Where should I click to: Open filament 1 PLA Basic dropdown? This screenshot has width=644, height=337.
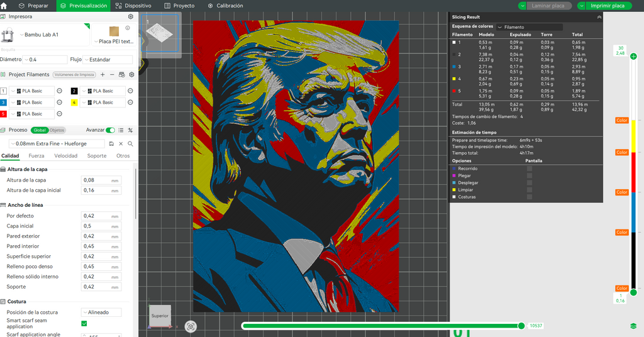(x=32, y=91)
